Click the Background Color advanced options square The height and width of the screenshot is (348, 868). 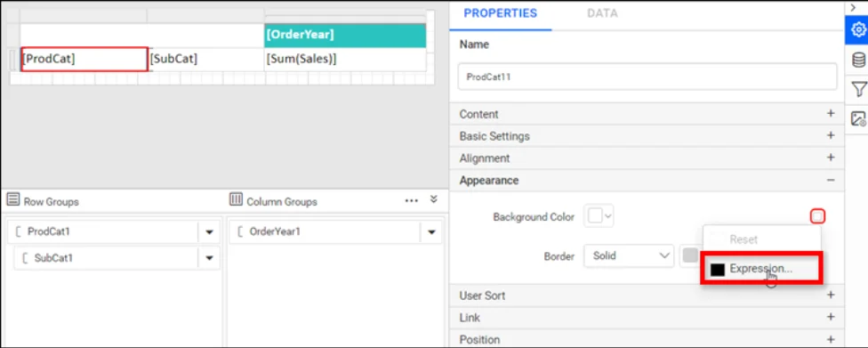pos(817,216)
